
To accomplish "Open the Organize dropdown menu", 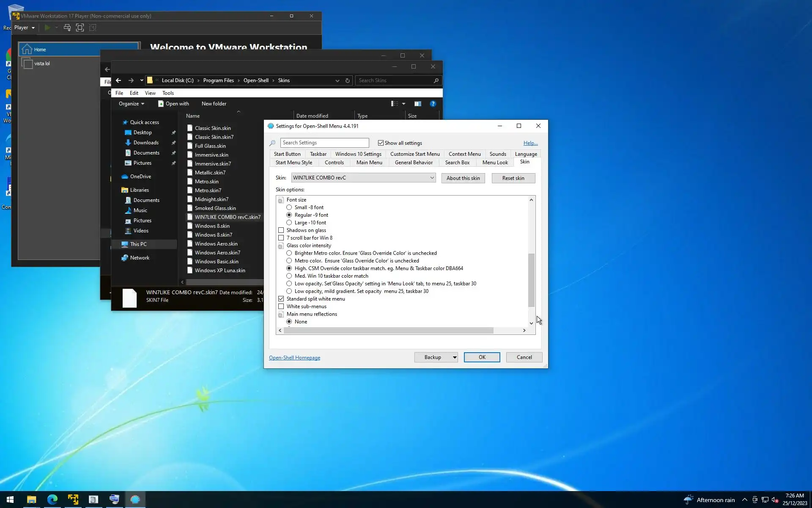I will (x=132, y=104).
